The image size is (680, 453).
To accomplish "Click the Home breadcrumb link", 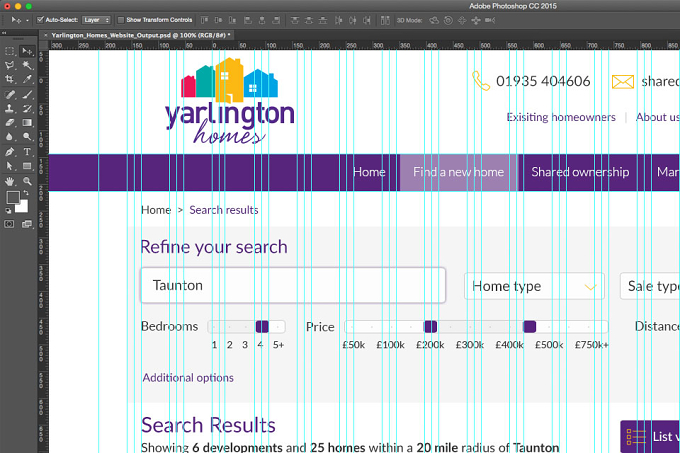I will click(x=156, y=210).
